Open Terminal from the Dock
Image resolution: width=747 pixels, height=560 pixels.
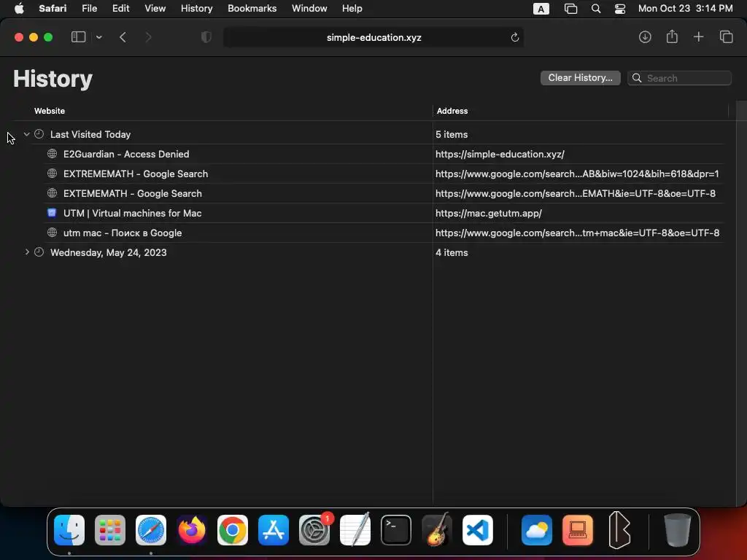396,530
